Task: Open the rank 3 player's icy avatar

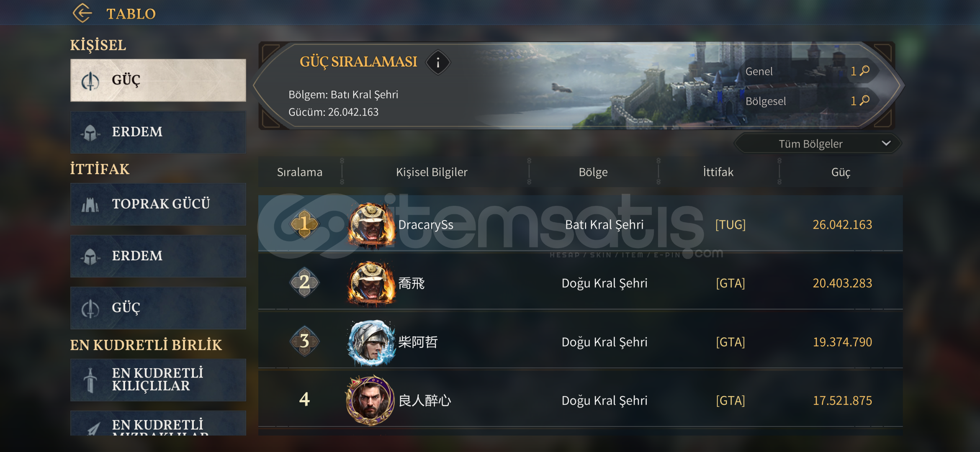Action: (371, 342)
